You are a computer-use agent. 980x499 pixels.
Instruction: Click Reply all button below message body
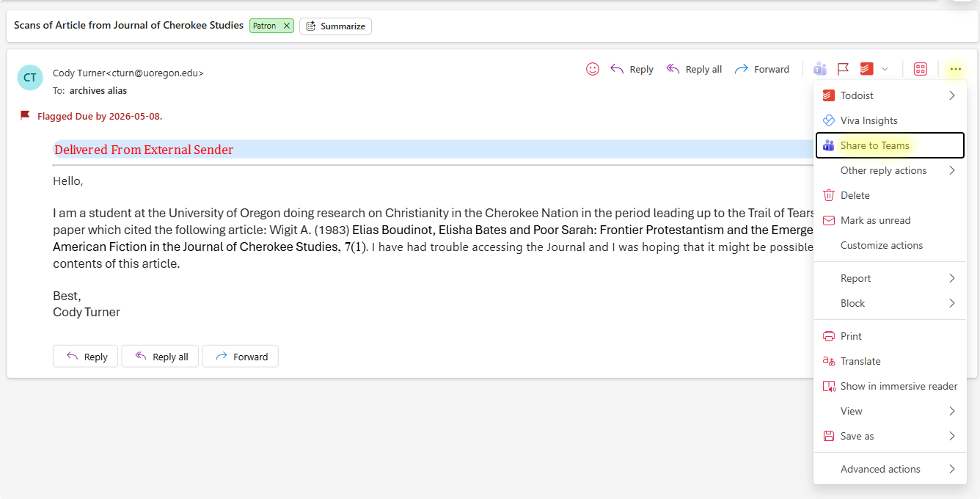160,357
